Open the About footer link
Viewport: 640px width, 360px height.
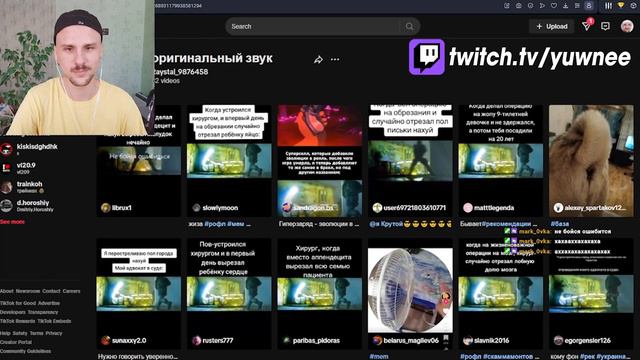click(x=7, y=291)
